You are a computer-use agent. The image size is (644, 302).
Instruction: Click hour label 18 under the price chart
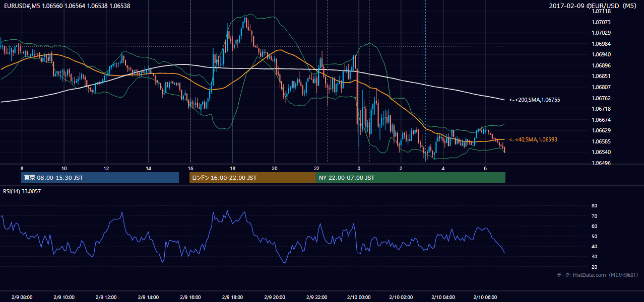point(232,168)
